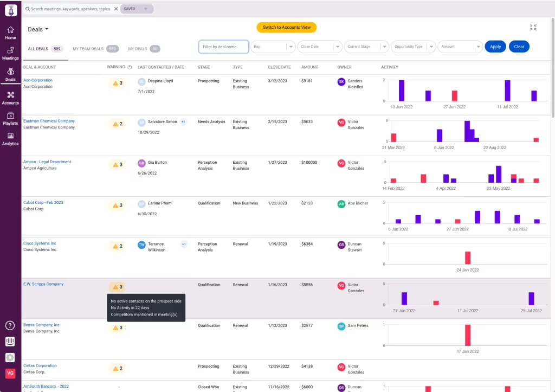Viewport: 555px width, 392px height.
Task: Open the Cisco Systems Inc deal link
Action: tap(40, 243)
